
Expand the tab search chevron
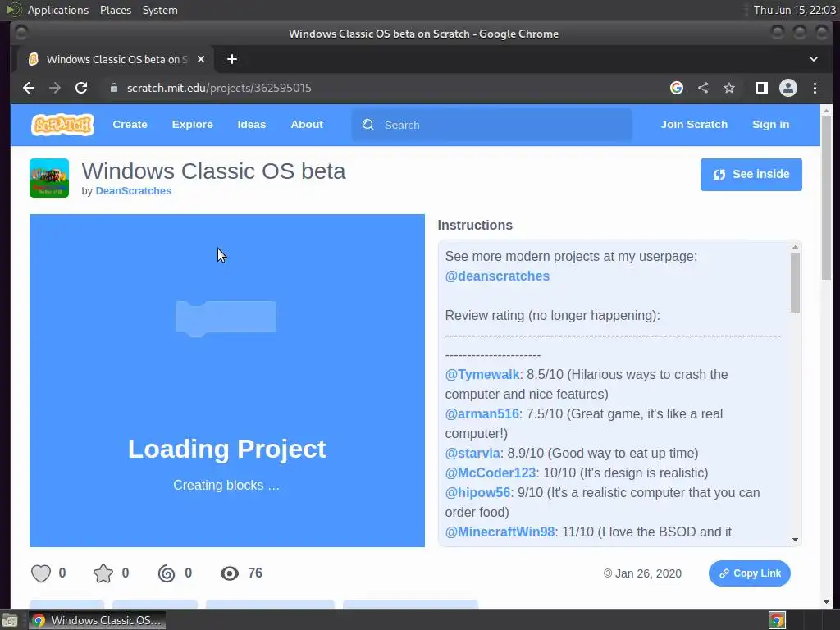(x=813, y=59)
